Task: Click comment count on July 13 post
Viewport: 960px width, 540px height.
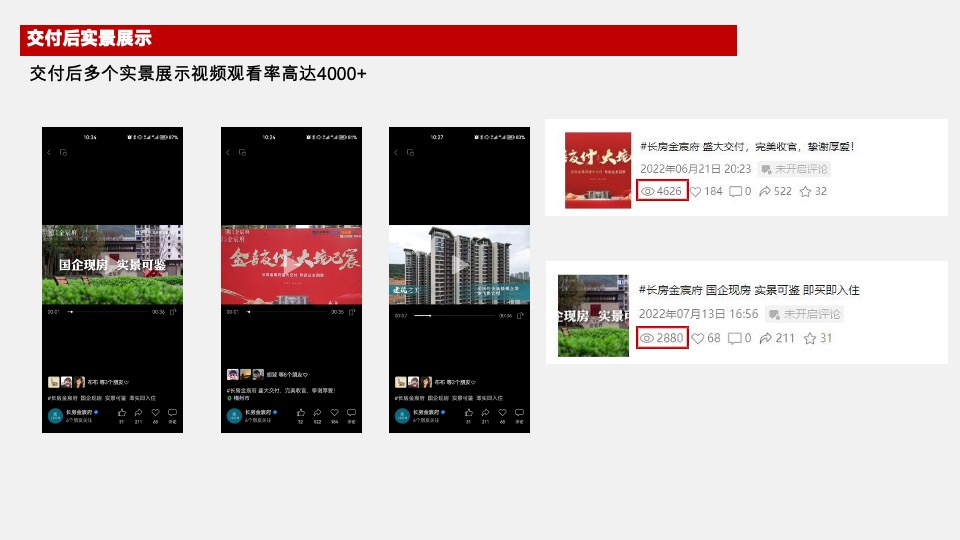Action: (x=740, y=338)
